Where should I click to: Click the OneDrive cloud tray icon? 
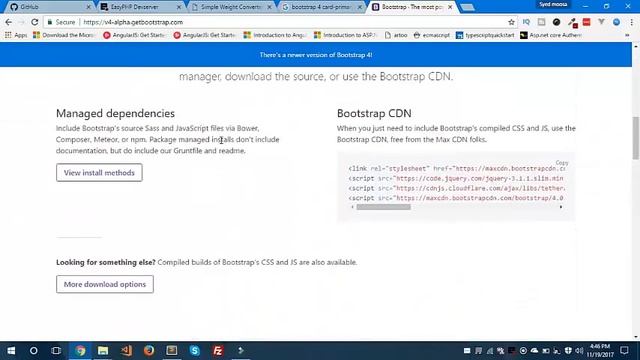534,351
